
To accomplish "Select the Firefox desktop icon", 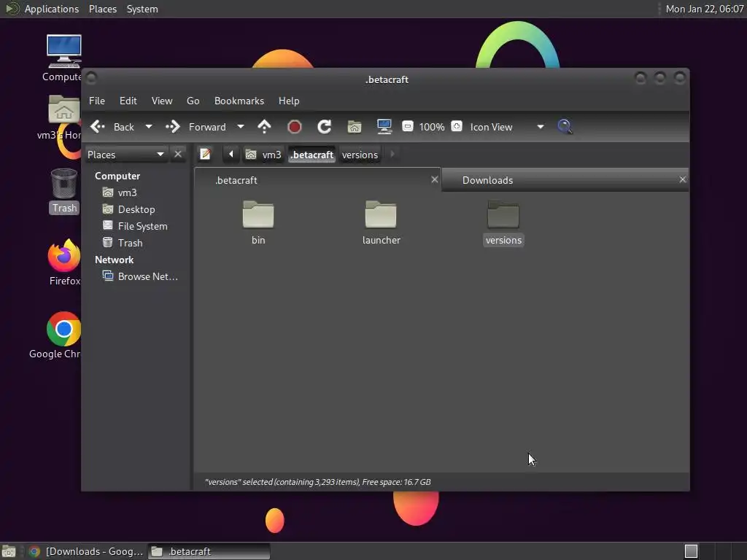I will 64,262.
